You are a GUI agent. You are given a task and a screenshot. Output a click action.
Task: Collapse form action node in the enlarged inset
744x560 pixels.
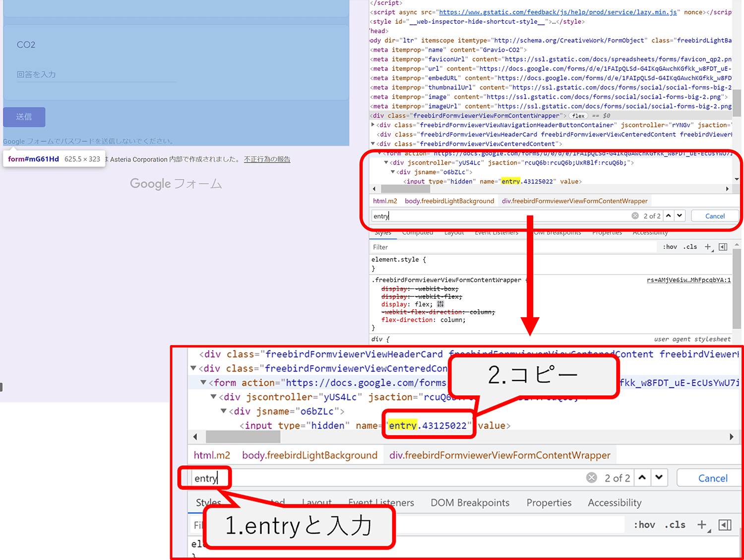click(203, 383)
